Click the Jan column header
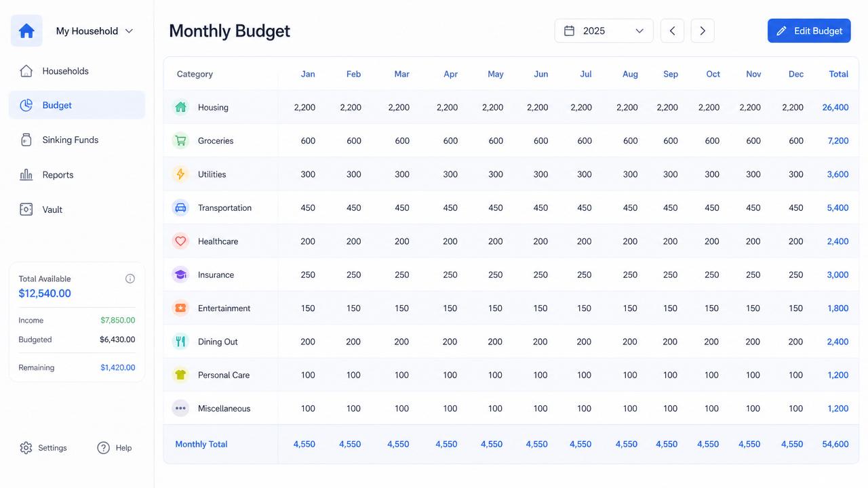Image resolution: width=868 pixels, height=488 pixels. click(x=308, y=74)
